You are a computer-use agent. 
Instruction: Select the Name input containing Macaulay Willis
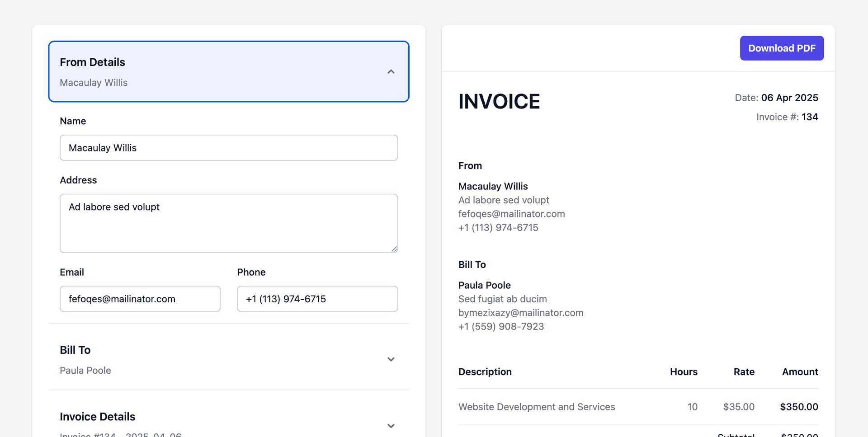click(x=228, y=147)
